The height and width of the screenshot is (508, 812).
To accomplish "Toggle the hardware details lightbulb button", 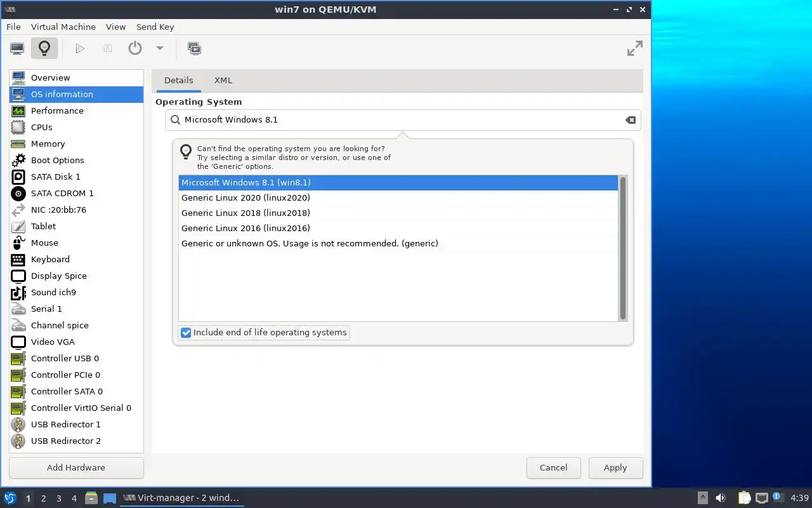I will 44,48.
